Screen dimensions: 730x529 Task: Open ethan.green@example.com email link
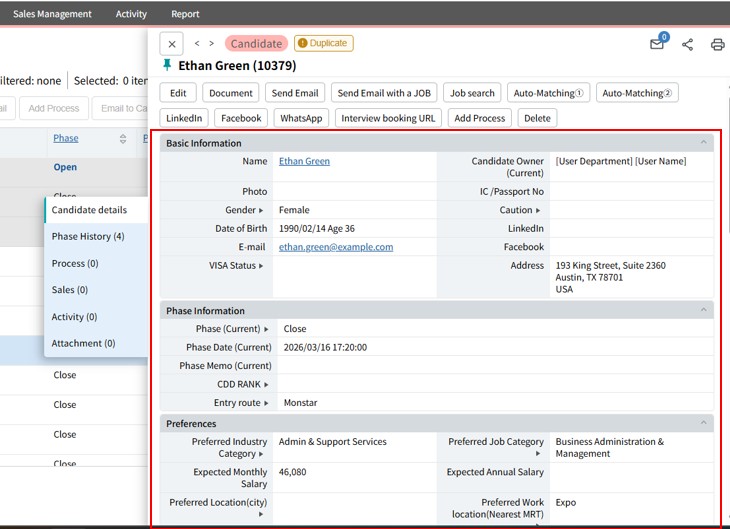coord(336,247)
